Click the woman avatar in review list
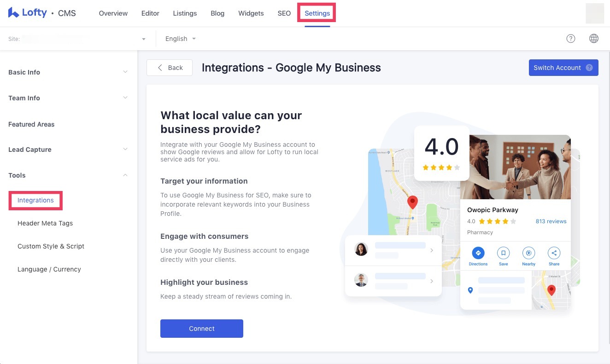Screen dimensions: 610x364 (x=361, y=249)
